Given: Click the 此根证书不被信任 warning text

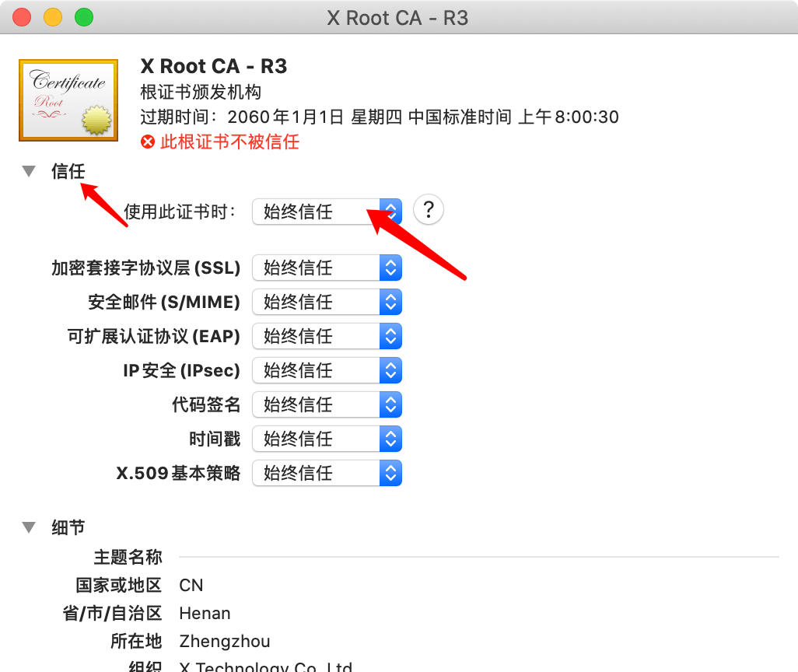Looking at the screenshot, I should [229, 142].
